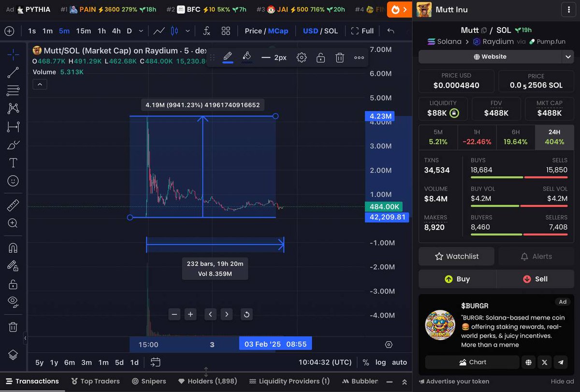Toggle magnet mode for drawings

tap(13, 248)
